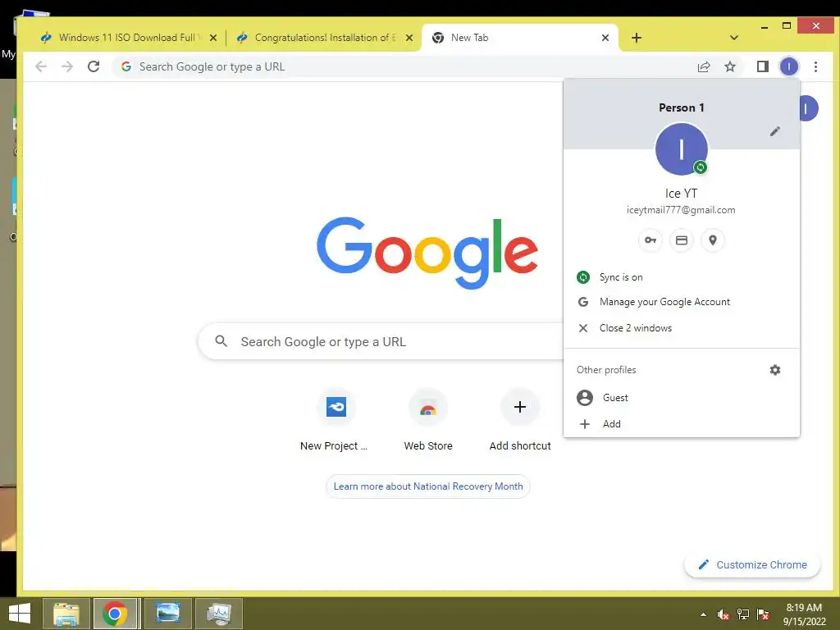The image size is (840, 630).
Task: Bookmark this tab with the star icon
Action: click(x=729, y=67)
